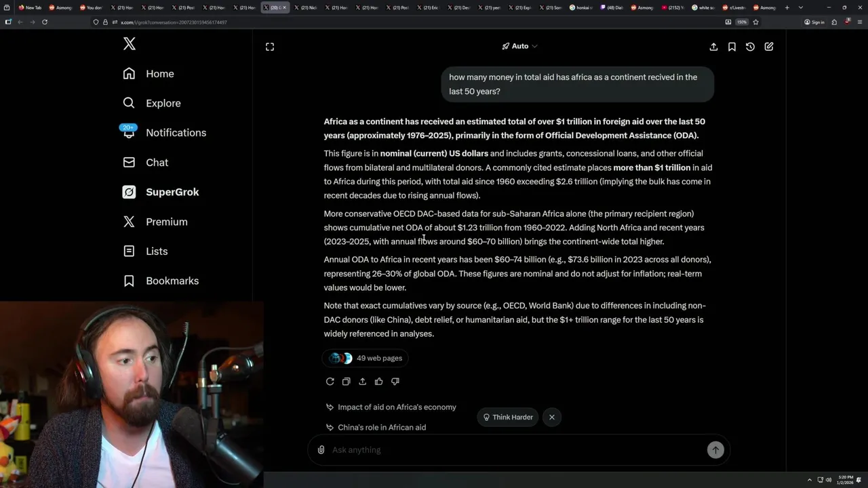868x488 pixels.
Task: Click the picture-in-picture icon in the address bar
Action: 728,22
